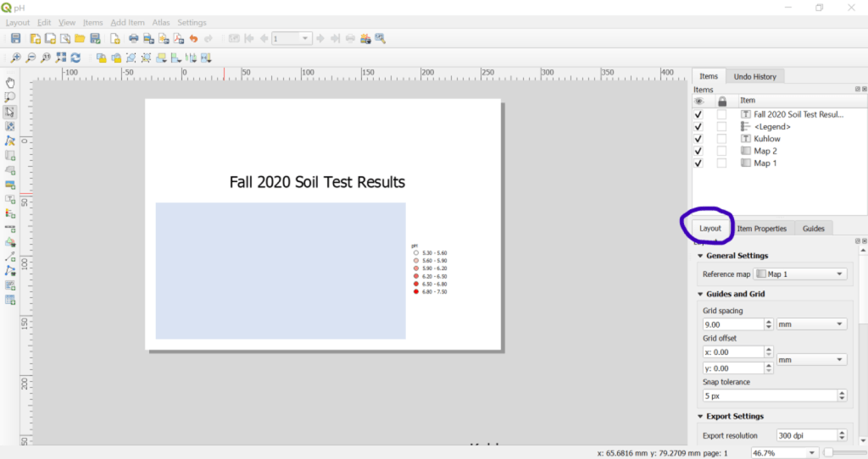The height and width of the screenshot is (459, 868).
Task: Click the Add Label tool icon
Action: tap(10, 199)
